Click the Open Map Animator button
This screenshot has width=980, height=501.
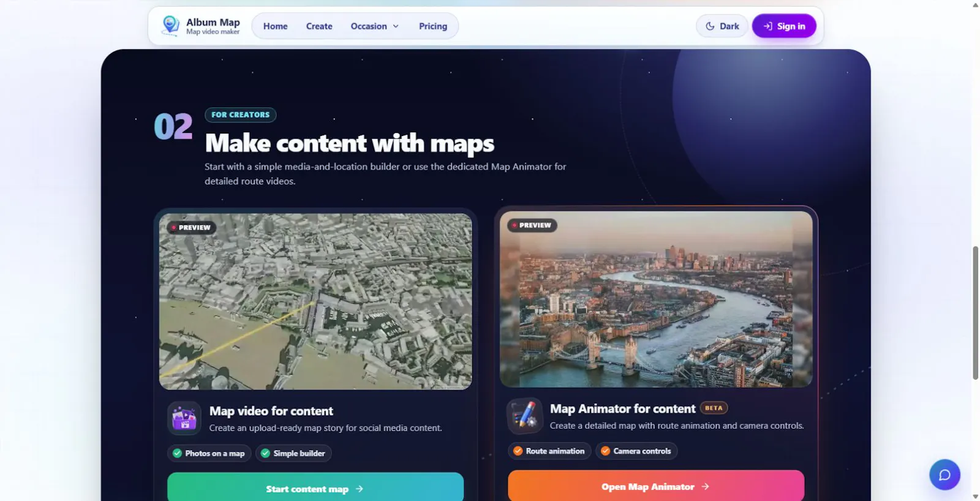pyautogui.click(x=656, y=486)
